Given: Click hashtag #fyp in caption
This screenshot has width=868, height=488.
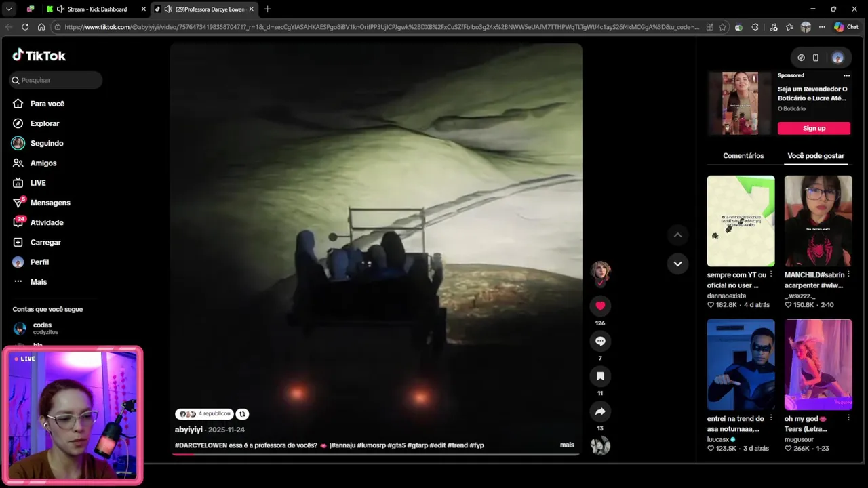Looking at the screenshot, I should coord(477,445).
